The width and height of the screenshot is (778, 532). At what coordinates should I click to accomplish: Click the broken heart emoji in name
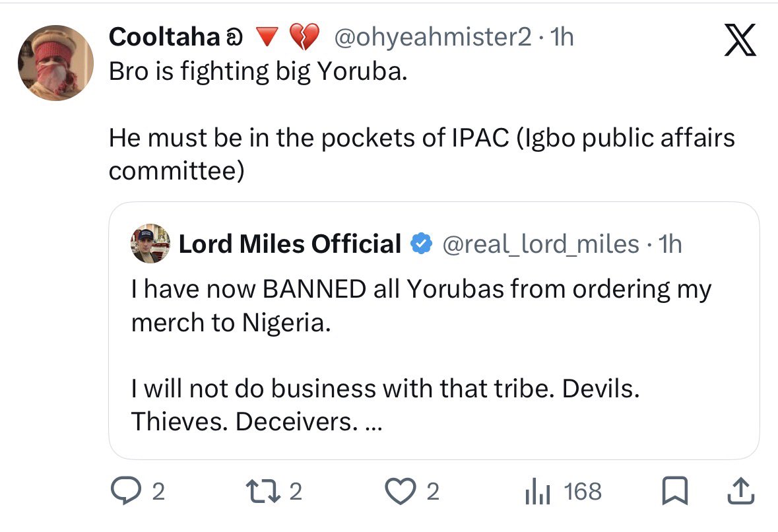(x=304, y=38)
